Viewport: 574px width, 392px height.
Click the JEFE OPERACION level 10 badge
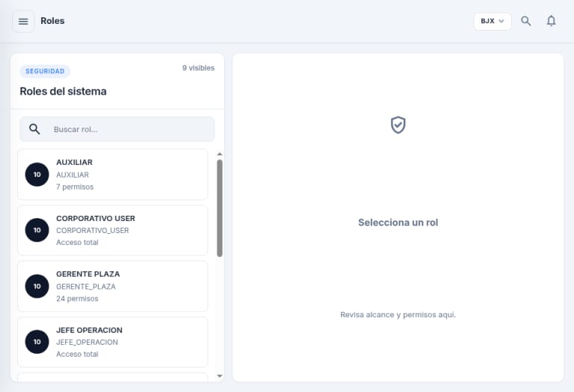(x=37, y=341)
